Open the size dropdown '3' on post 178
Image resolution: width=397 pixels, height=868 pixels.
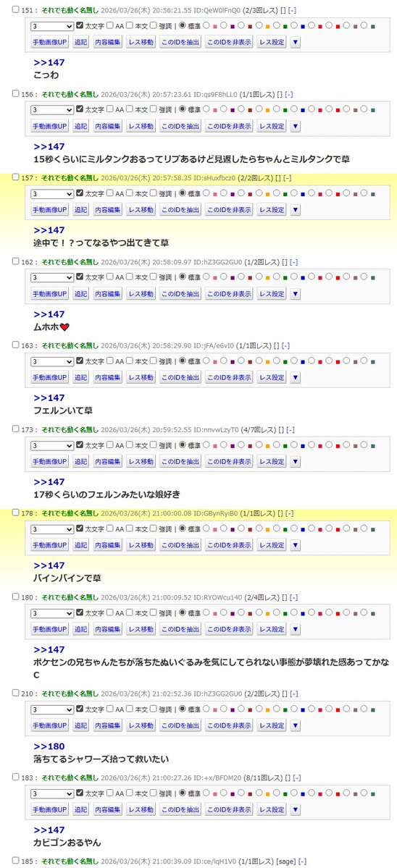click(53, 528)
